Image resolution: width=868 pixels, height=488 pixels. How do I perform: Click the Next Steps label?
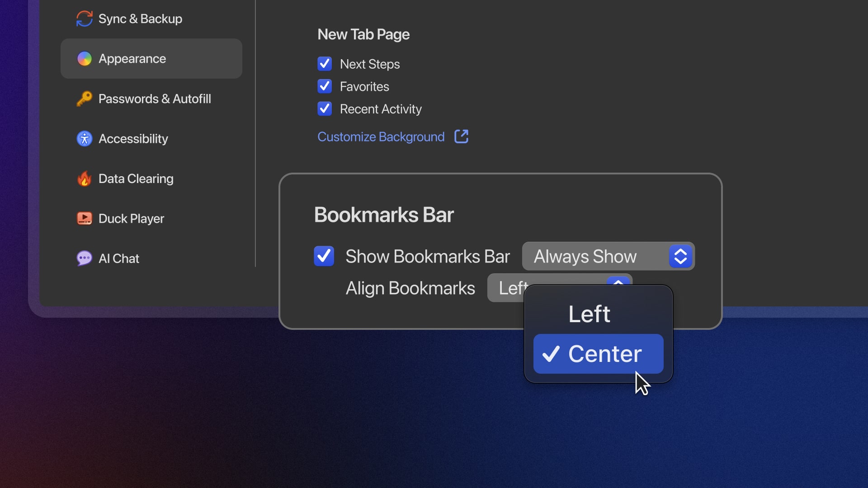[370, 64]
